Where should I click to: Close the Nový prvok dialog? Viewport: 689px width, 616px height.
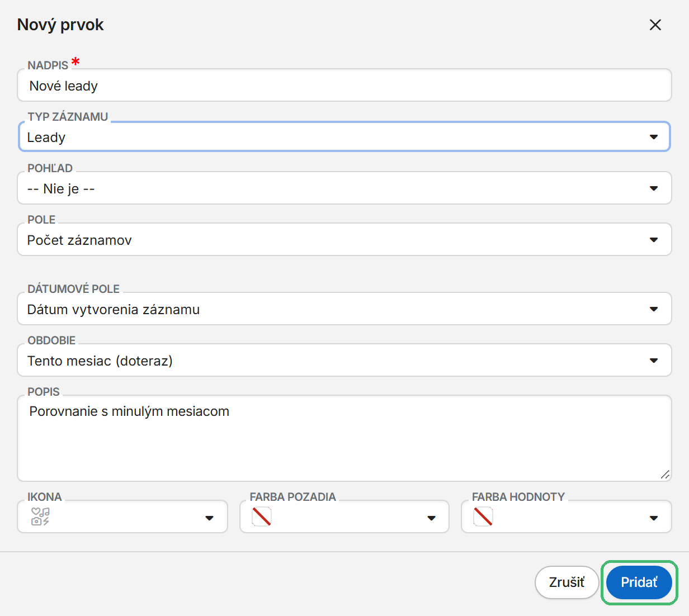click(x=655, y=25)
